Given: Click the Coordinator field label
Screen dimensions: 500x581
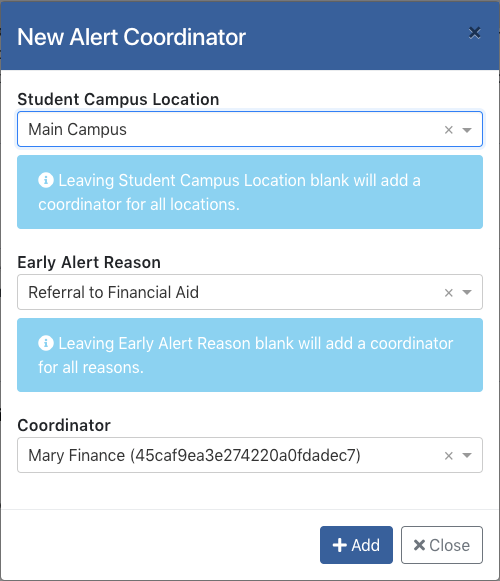Looking at the screenshot, I should [64, 425].
